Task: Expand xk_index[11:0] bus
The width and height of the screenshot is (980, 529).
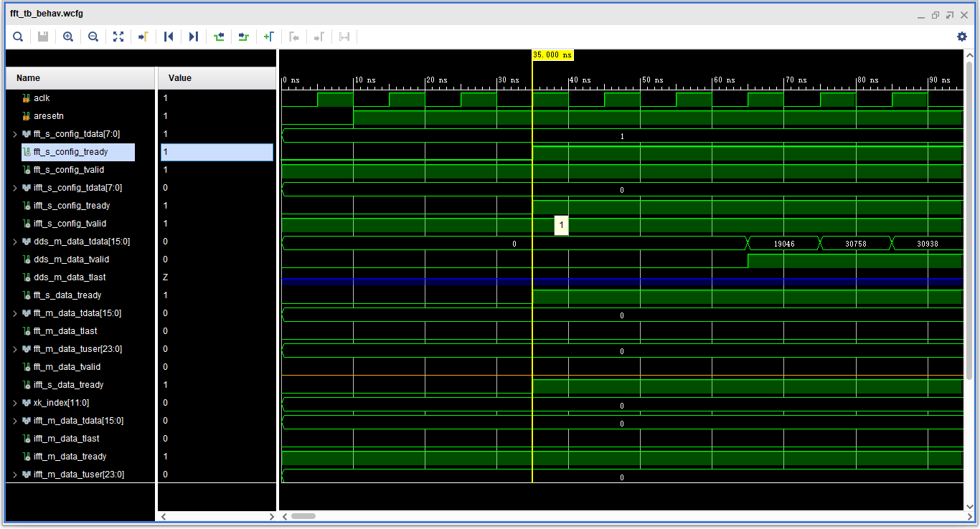Action: point(15,403)
